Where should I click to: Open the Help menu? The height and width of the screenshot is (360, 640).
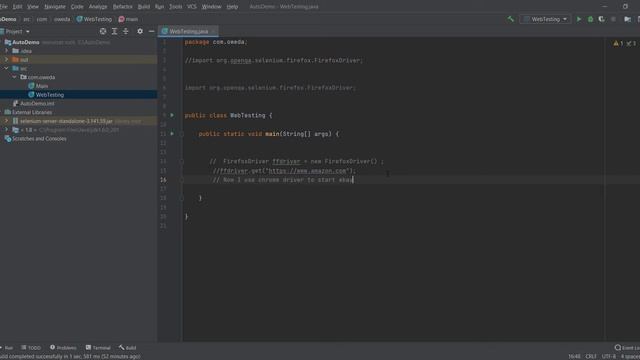tap(232, 7)
